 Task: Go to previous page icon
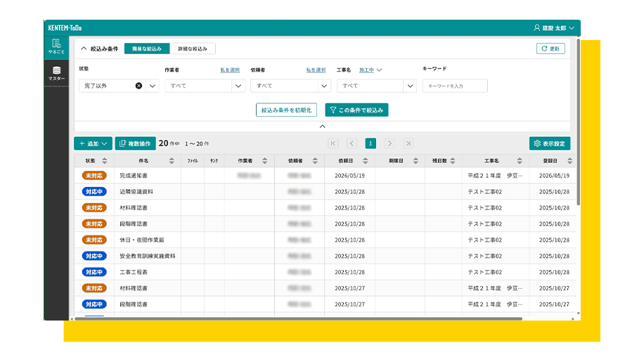(352, 143)
